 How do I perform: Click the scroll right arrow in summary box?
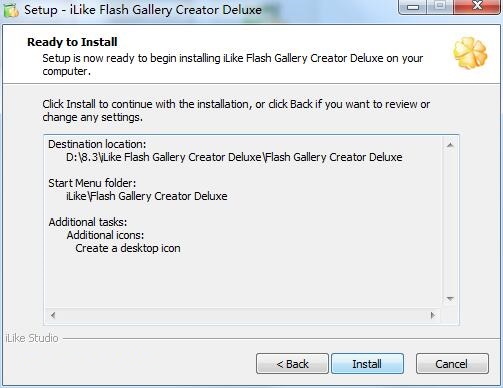433,315
